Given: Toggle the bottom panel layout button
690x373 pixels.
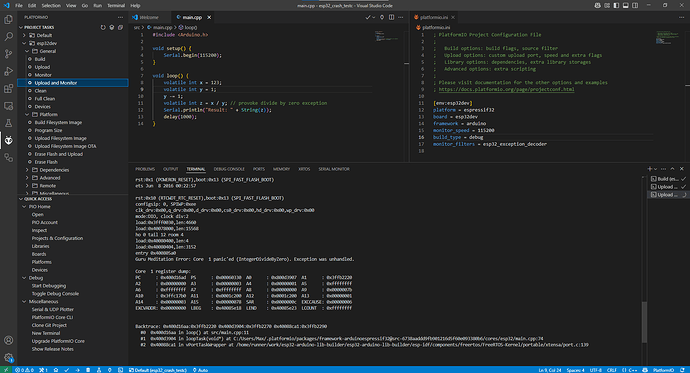Looking at the screenshot, I should pos(625,5).
